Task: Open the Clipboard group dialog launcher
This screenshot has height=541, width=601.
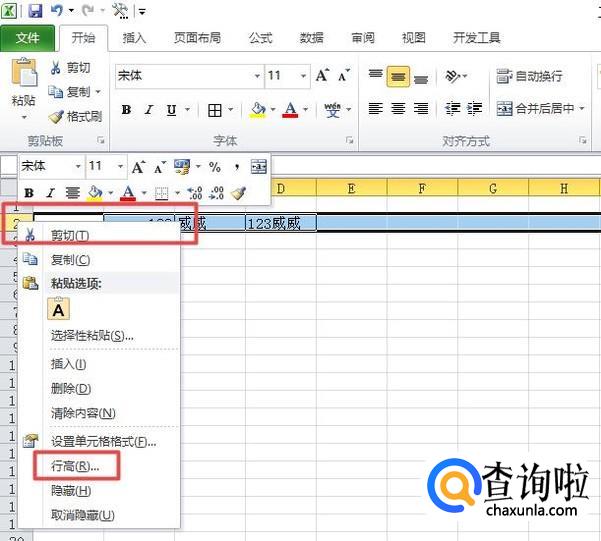Action: pos(101,140)
